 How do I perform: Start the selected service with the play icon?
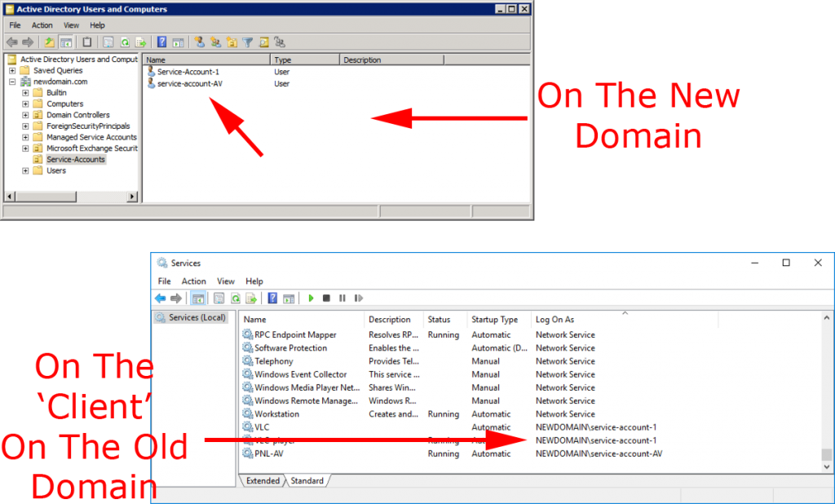311,298
